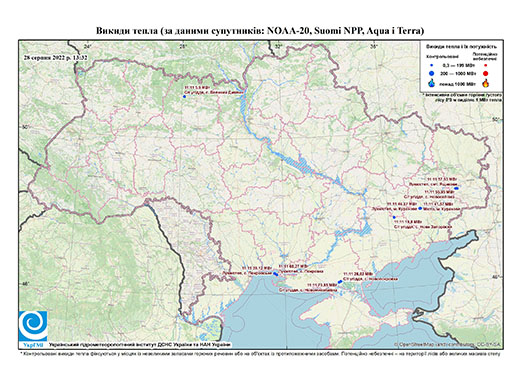Image resolution: width=520 pixels, height=368 pixels.
Task: Click the blue heat marker near Kurakhove
Action: (420, 208)
